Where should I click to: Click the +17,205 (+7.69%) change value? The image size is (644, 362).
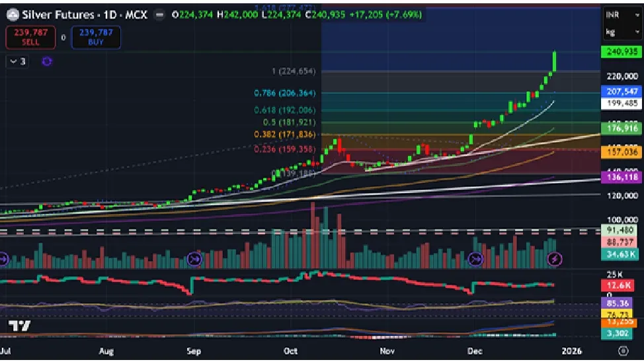(385, 15)
